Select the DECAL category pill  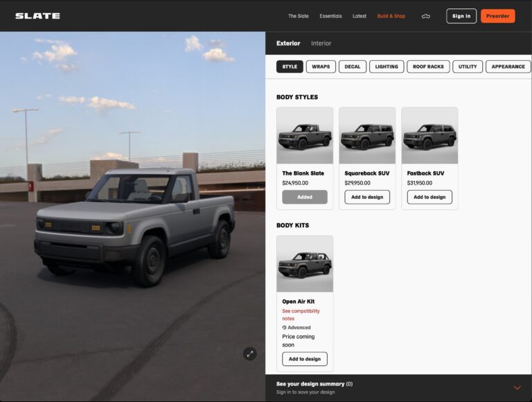(x=353, y=67)
